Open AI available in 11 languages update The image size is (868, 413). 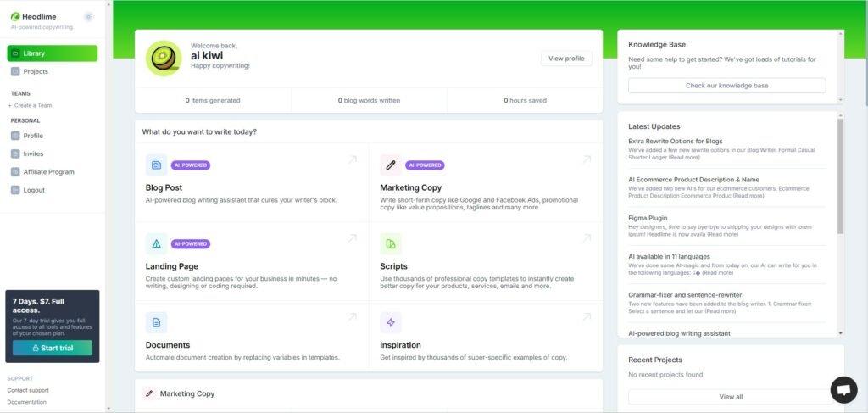point(669,256)
